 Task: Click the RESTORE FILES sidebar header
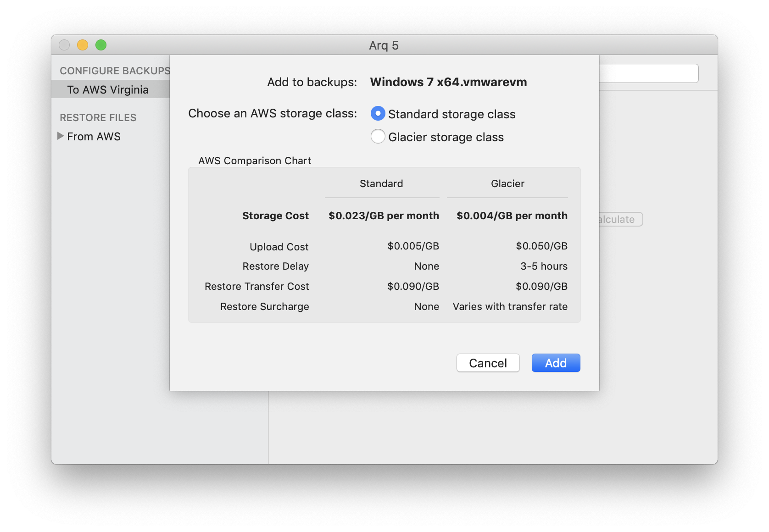98,117
